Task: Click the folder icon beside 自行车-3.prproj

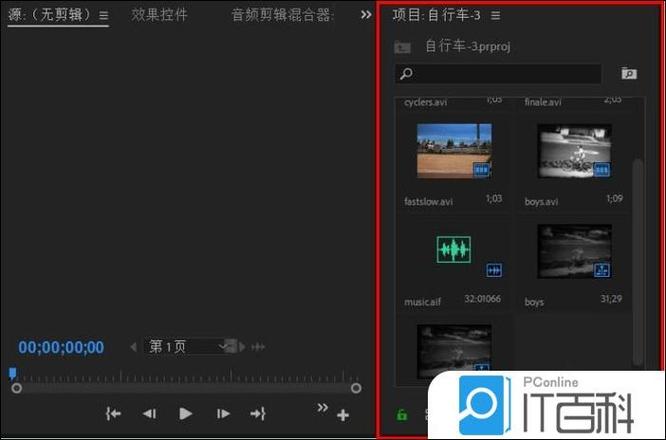Action: click(x=402, y=47)
